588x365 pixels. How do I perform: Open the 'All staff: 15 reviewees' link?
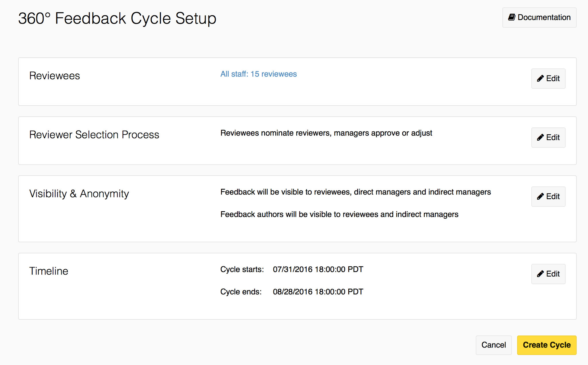[258, 74]
